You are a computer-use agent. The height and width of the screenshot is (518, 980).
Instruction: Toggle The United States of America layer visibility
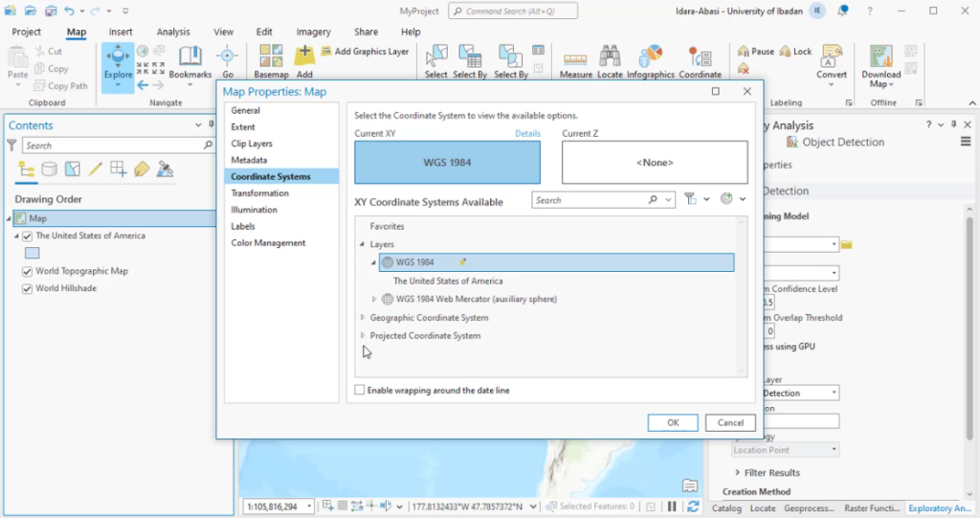27,236
